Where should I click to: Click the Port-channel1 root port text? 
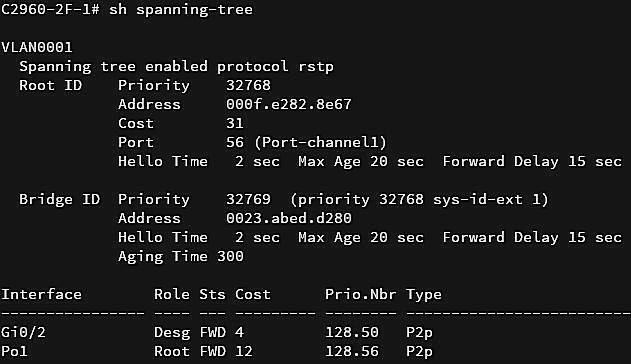[x=320, y=142]
